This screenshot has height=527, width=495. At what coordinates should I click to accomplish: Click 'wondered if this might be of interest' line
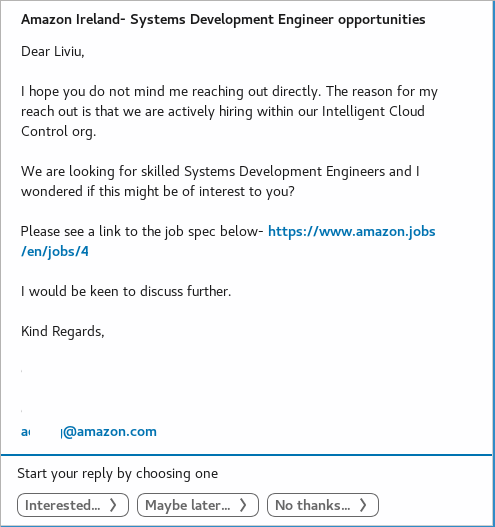point(158,192)
